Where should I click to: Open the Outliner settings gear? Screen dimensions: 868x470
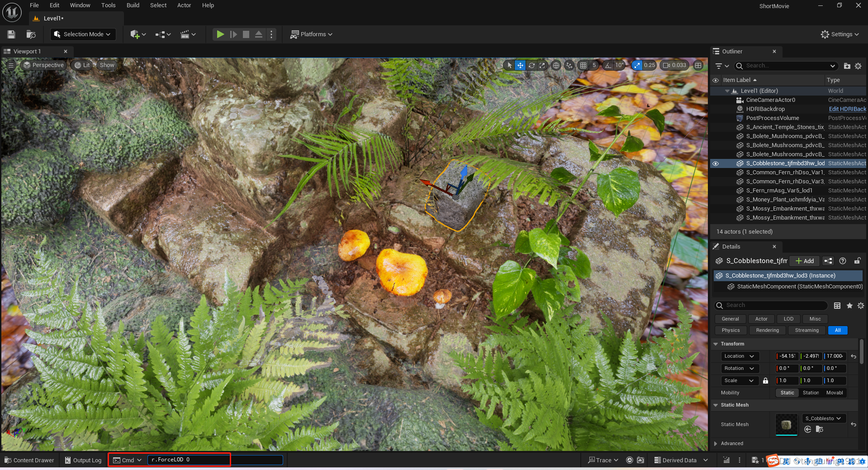(858, 66)
